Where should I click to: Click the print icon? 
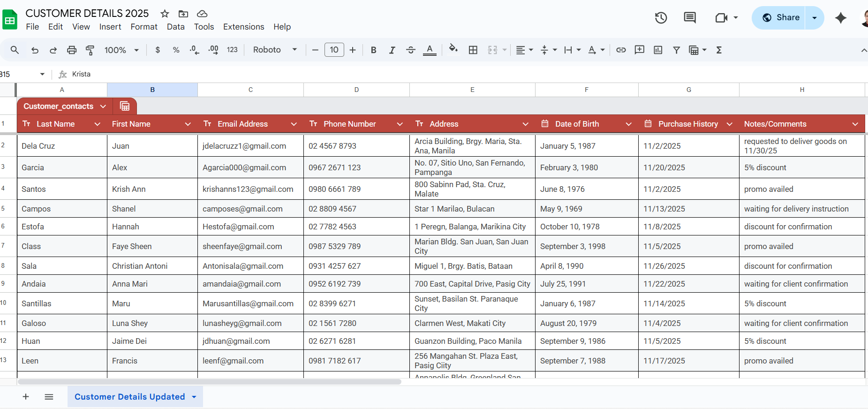click(x=72, y=50)
